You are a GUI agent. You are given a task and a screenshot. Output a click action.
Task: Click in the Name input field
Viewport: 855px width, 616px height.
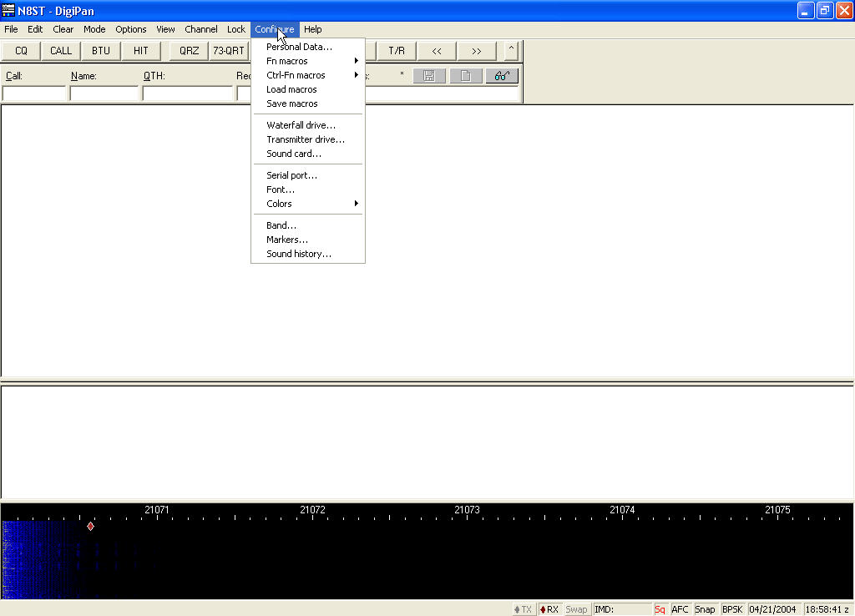click(104, 93)
